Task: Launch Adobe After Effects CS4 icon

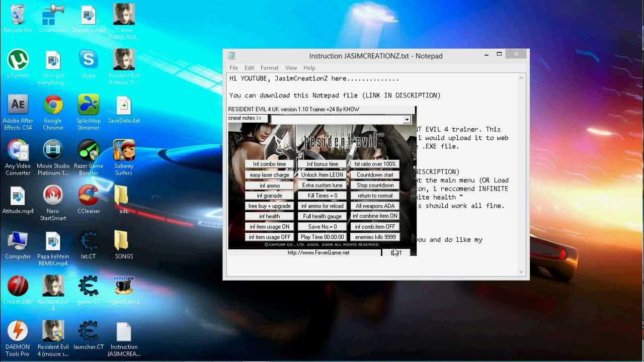Action: tap(18, 113)
